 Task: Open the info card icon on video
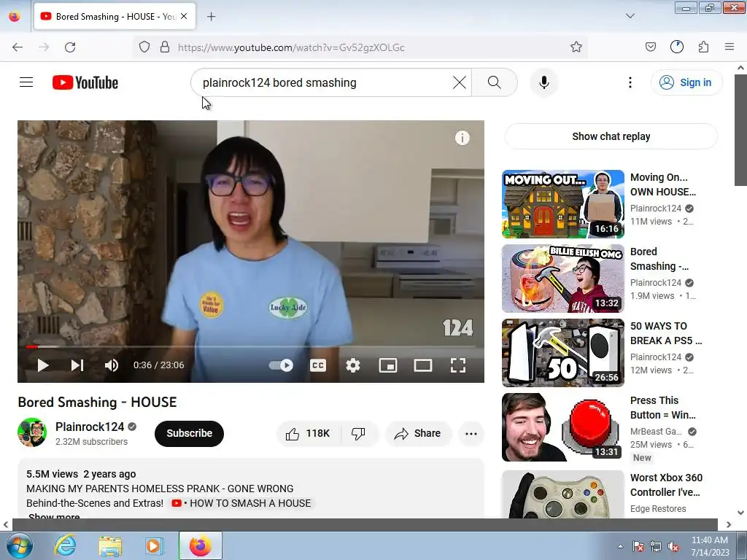[x=462, y=138]
